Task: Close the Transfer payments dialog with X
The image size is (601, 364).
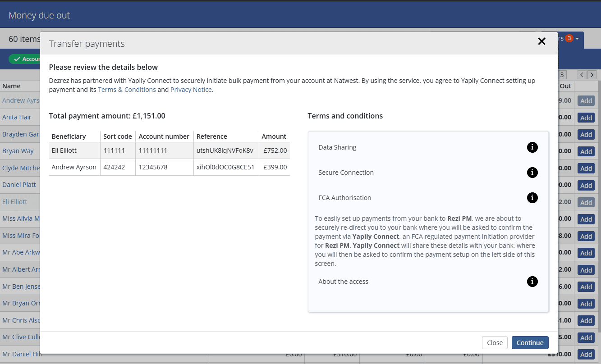Action: click(542, 41)
